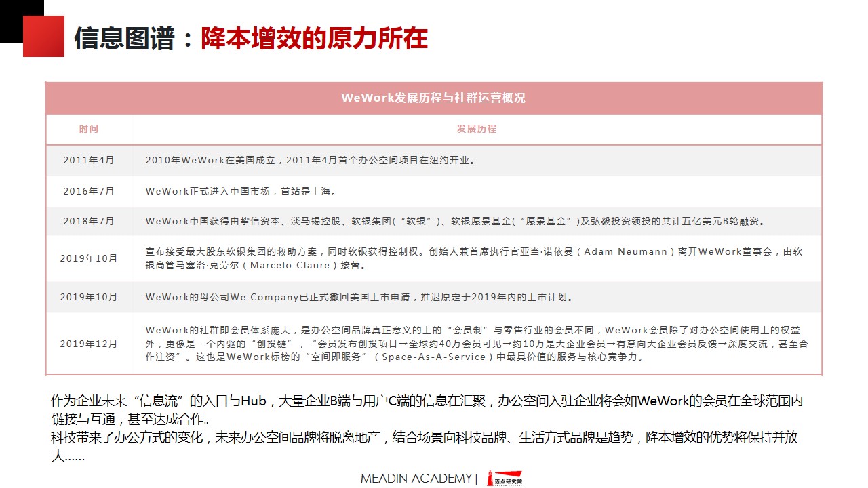Click the red '降本增效的原力所在' title text

tap(314, 39)
